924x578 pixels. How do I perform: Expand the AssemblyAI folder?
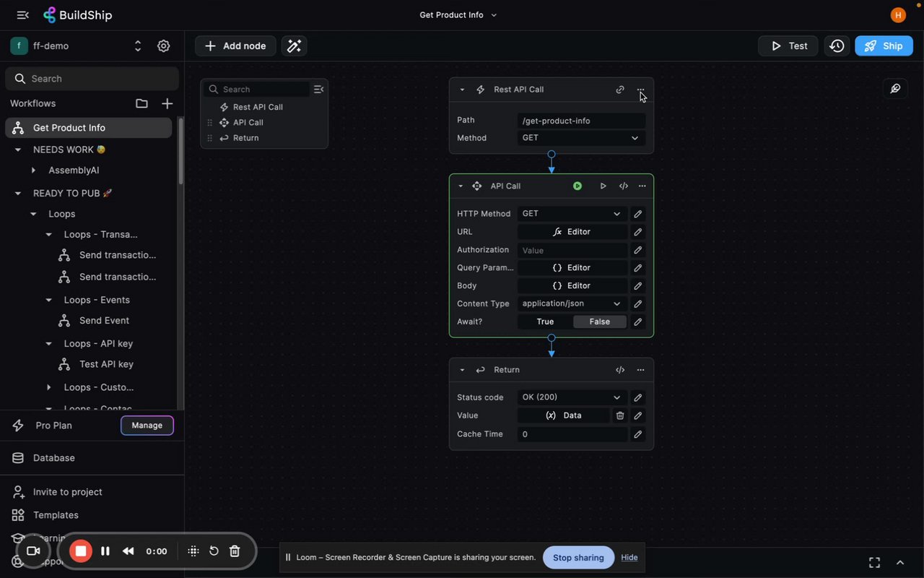tap(33, 171)
